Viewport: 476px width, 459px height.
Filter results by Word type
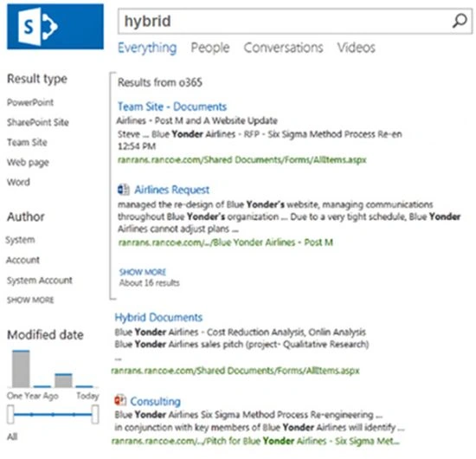[x=18, y=182]
